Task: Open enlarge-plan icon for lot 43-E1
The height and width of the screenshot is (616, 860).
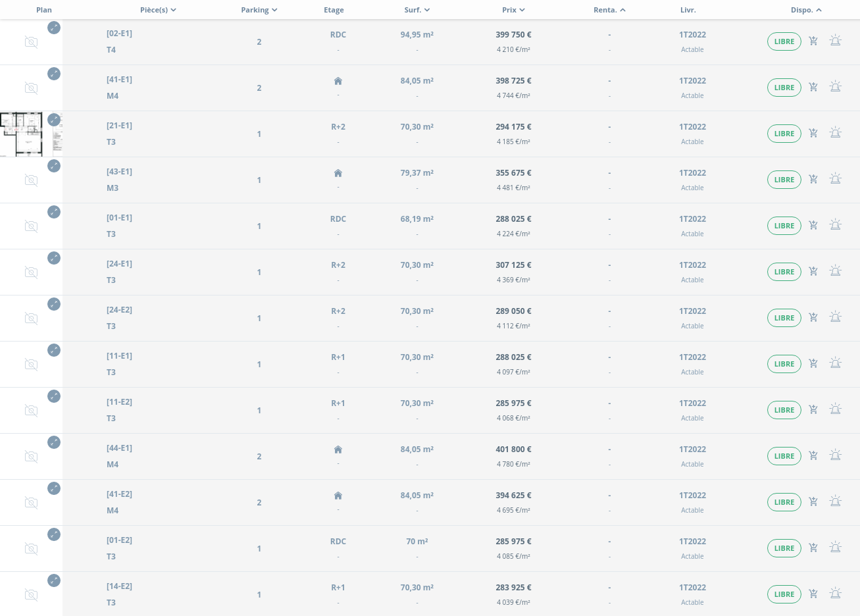Action: pyautogui.click(x=54, y=166)
